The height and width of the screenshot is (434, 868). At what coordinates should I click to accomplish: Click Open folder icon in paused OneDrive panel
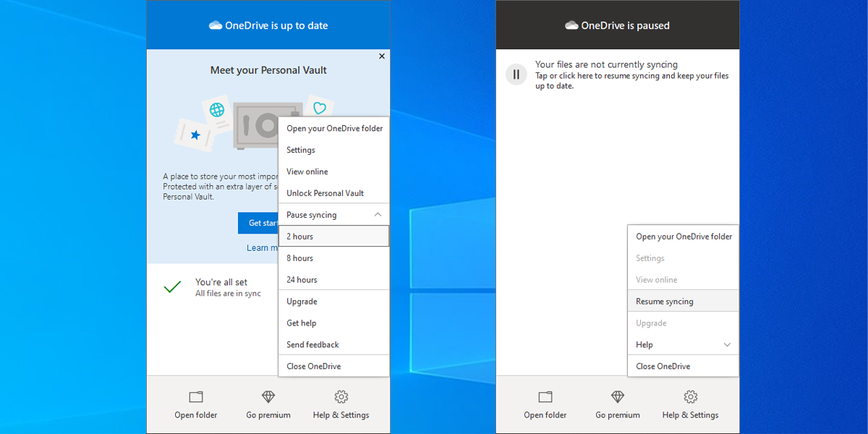pyautogui.click(x=545, y=397)
